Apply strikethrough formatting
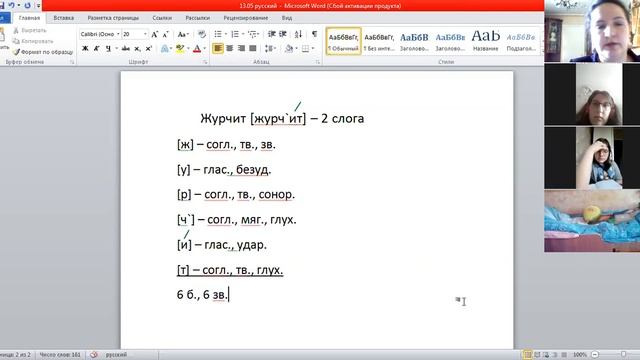640x360 pixels. (126, 49)
